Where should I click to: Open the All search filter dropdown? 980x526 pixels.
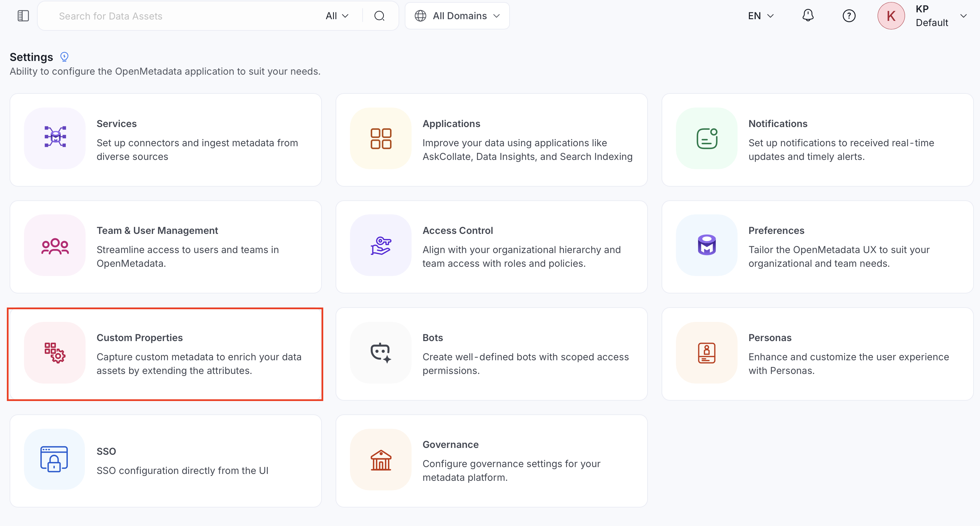(337, 16)
